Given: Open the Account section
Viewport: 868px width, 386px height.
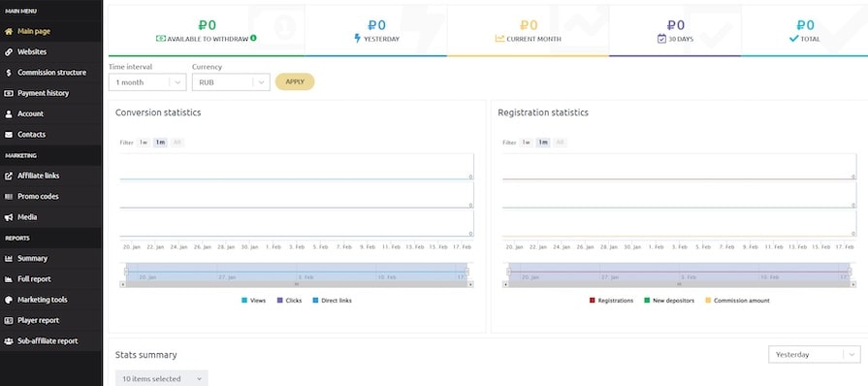Looking at the screenshot, I should click(51, 113).
